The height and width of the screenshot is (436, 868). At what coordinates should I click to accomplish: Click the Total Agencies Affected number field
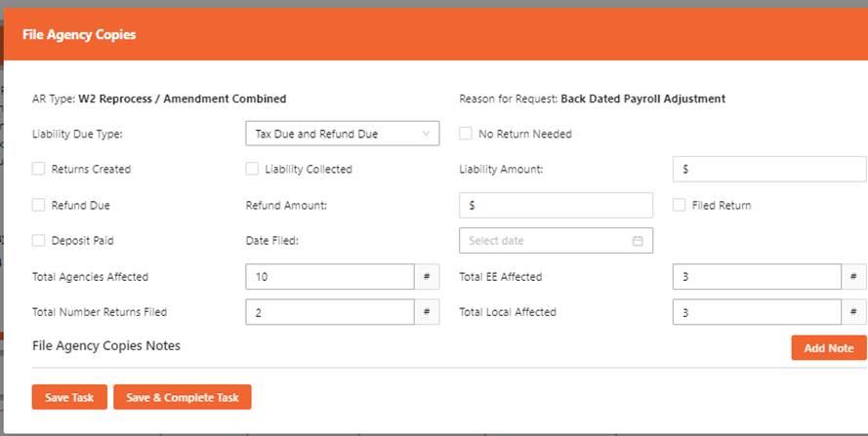(x=330, y=277)
